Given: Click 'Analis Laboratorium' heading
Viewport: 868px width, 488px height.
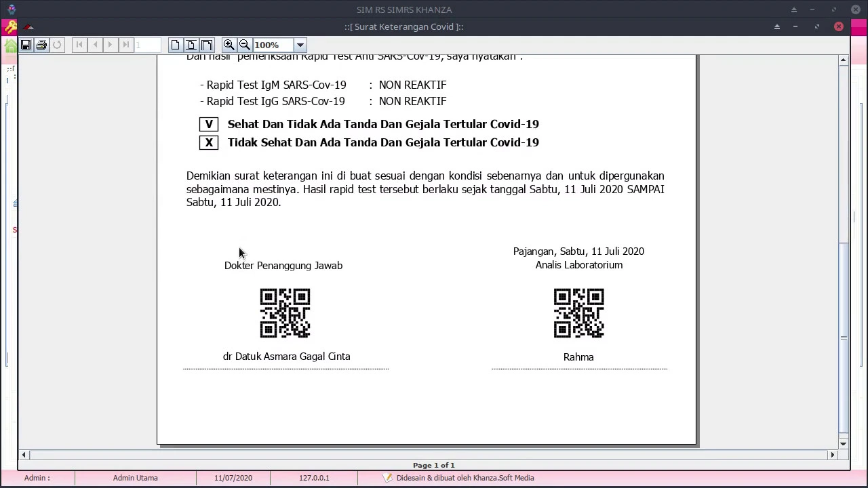Looking at the screenshot, I should [579, 265].
